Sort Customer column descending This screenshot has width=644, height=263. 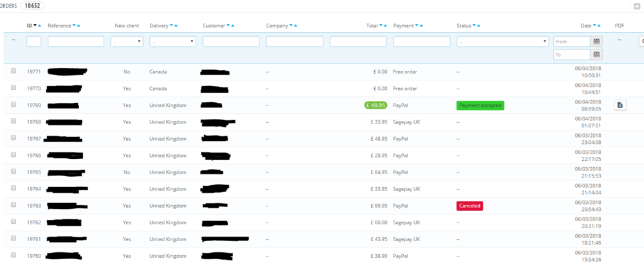click(x=228, y=26)
